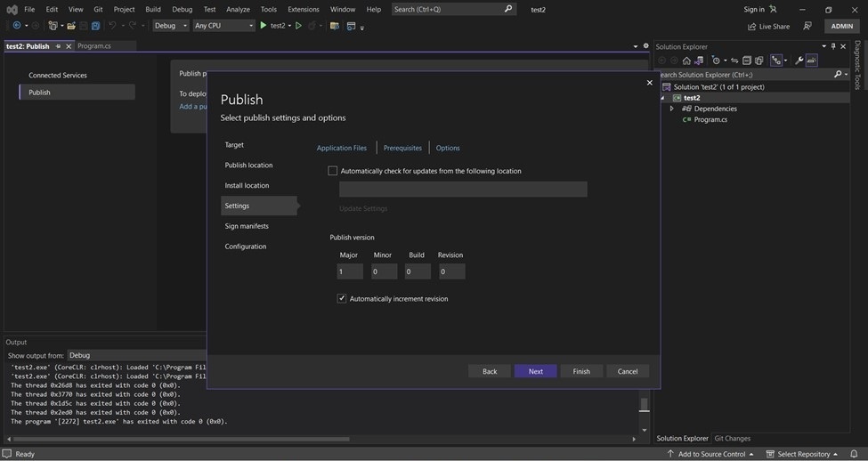Open the Track Active Item dropdown arrow
Viewport: 868px width, 461px height.
(785, 61)
